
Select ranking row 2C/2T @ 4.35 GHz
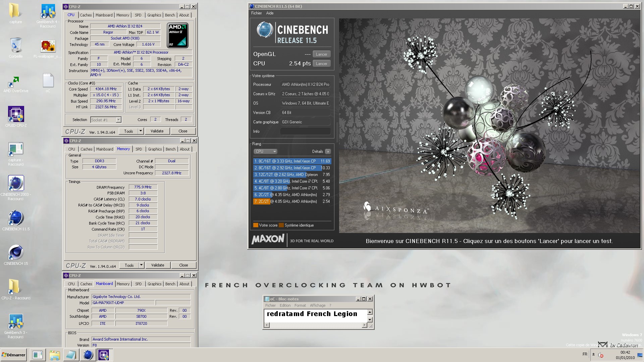pos(292,195)
